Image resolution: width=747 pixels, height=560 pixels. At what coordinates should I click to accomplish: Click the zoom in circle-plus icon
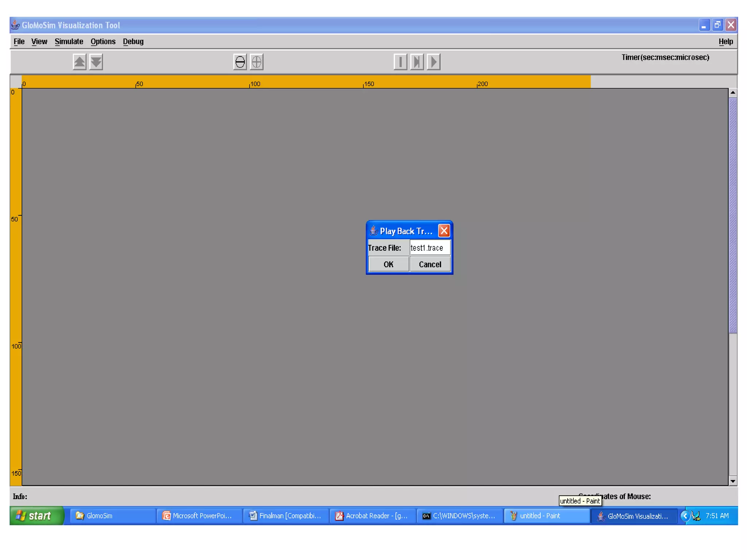[256, 62]
